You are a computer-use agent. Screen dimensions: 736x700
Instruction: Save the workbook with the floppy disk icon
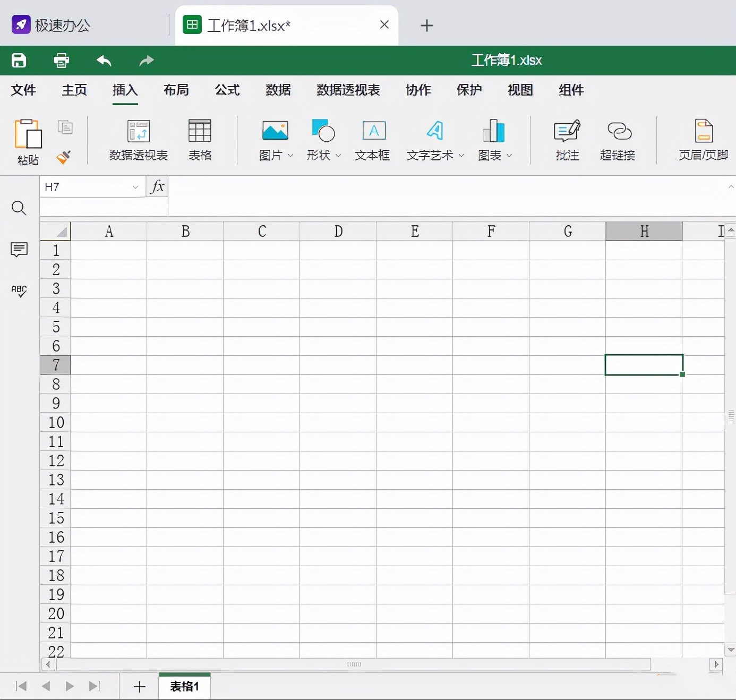pyautogui.click(x=19, y=61)
